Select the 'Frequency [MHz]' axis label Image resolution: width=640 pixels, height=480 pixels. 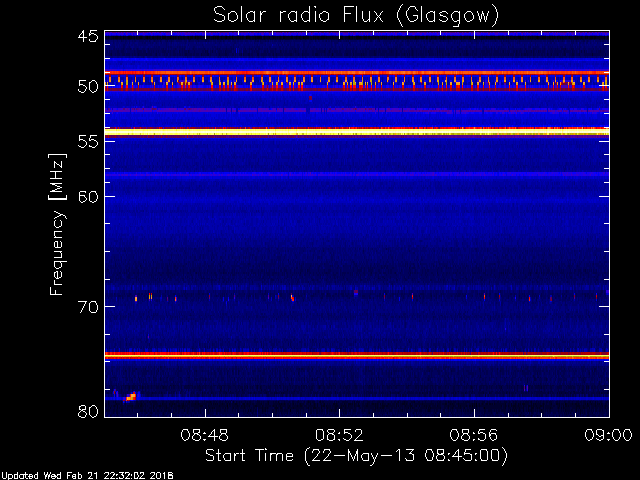(57, 224)
